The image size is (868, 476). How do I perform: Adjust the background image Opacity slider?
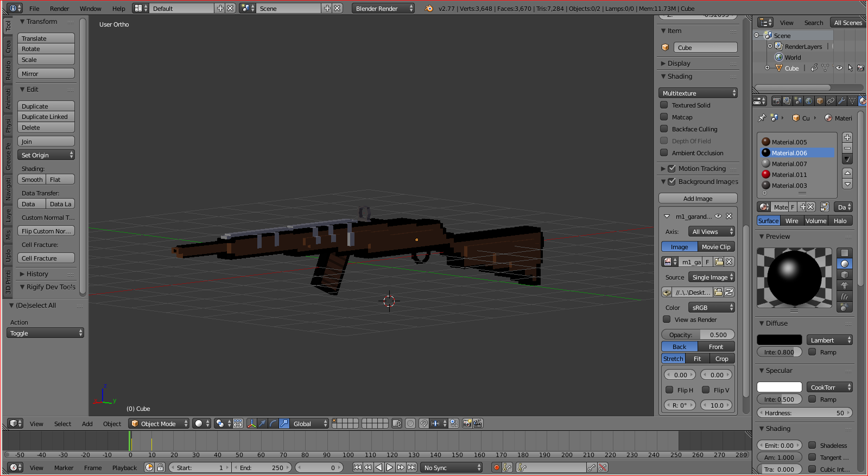coord(698,334)
